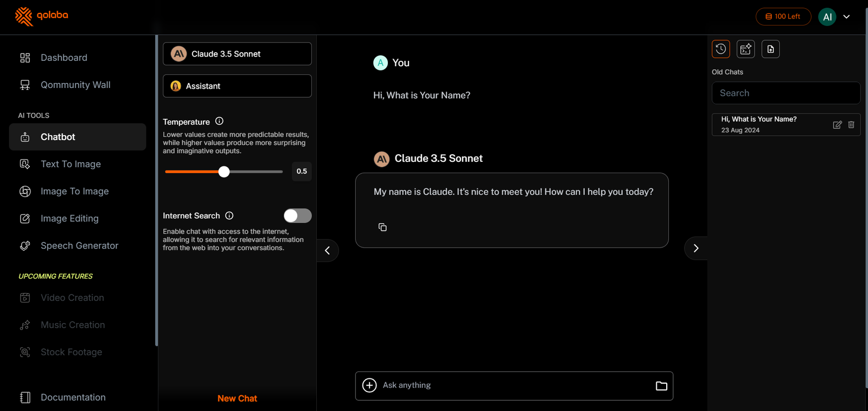Collapse the history panel with right arrow

pos(696,248)
